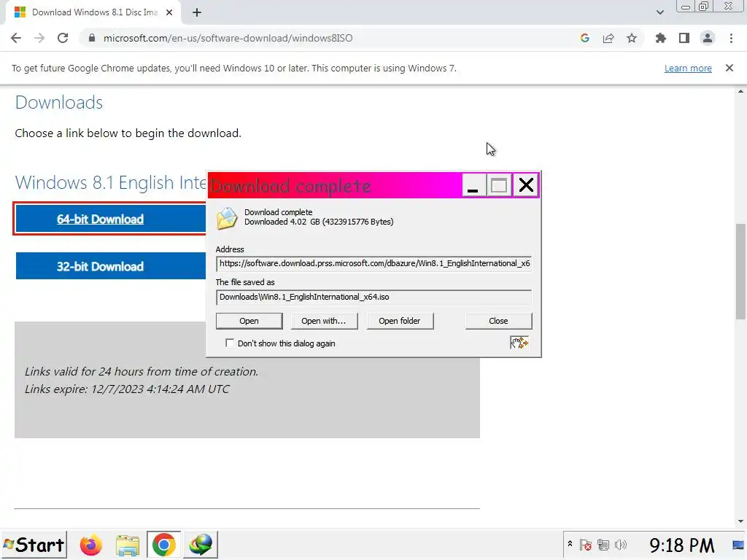
Task: Minimize the Download complete dialog
Action: [473, 185]
